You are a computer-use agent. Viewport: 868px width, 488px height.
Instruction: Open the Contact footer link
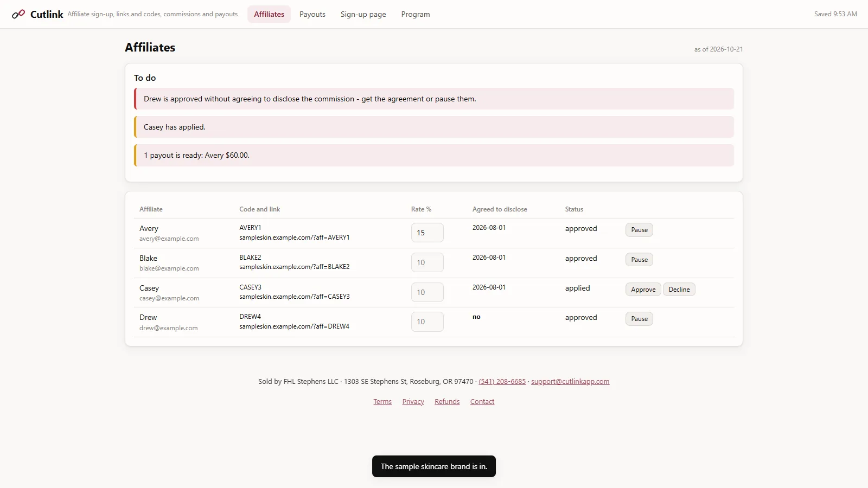(x=482, y=402)
